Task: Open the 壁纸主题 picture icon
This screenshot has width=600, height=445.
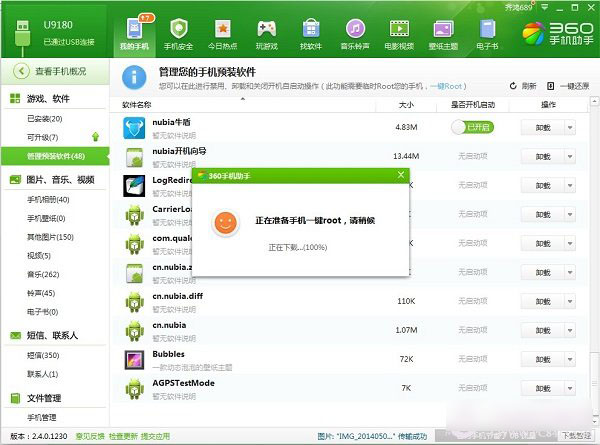Action: (x=443, y=29)
